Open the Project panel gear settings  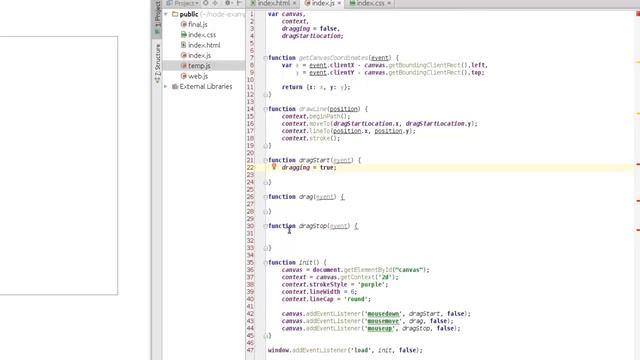pos(228,3)
